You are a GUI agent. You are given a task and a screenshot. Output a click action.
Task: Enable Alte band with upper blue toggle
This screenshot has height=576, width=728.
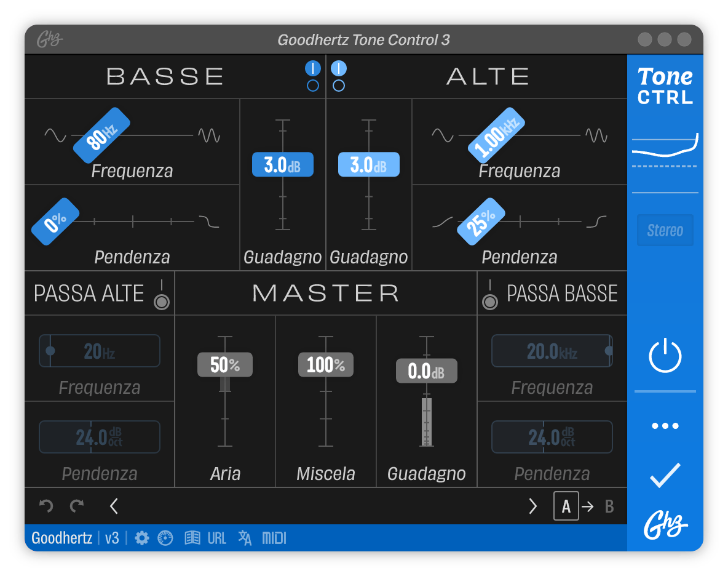point(339,68)
